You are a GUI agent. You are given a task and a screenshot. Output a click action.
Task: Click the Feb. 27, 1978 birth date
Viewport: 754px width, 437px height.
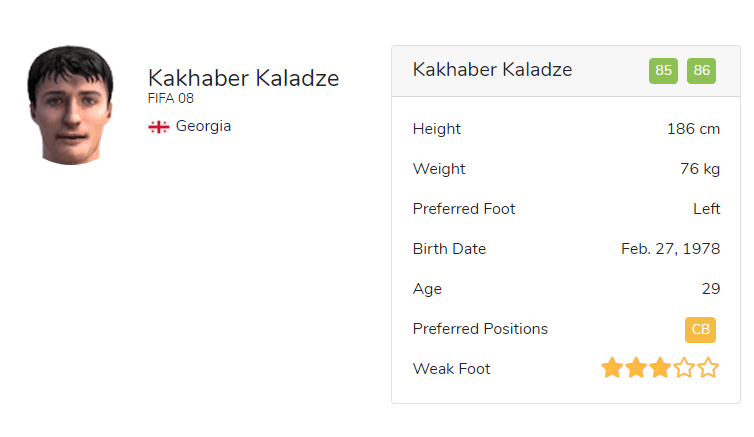[670, 249]
